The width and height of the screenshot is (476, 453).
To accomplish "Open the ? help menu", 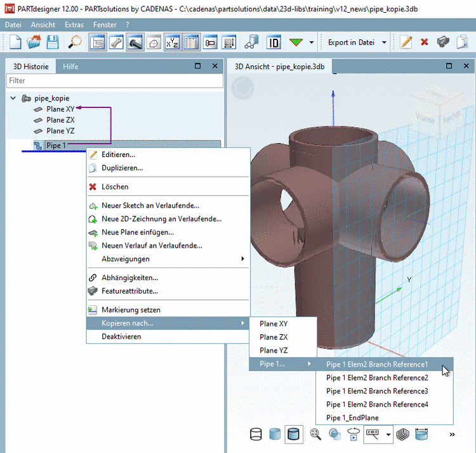I will 128,25.
